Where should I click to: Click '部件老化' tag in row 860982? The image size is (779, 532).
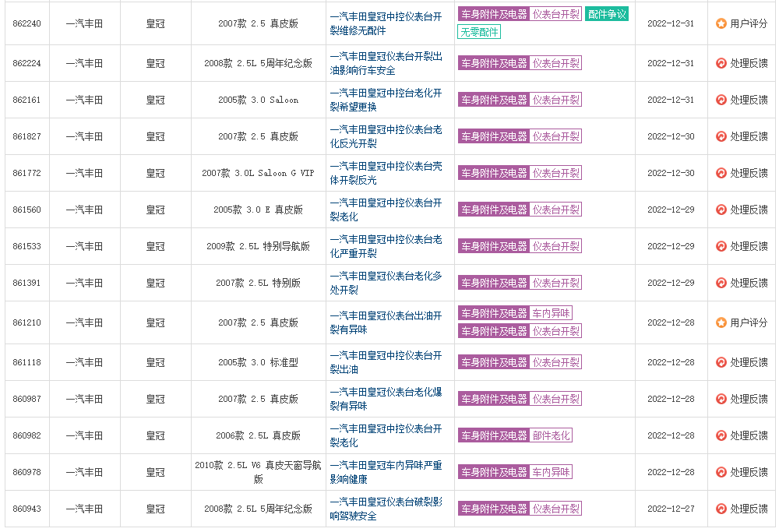[551, 435]
